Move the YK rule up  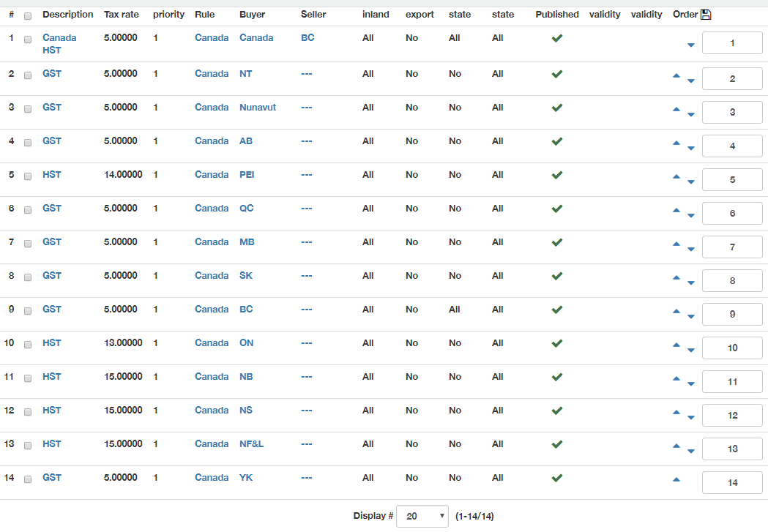tap(676, 479)
